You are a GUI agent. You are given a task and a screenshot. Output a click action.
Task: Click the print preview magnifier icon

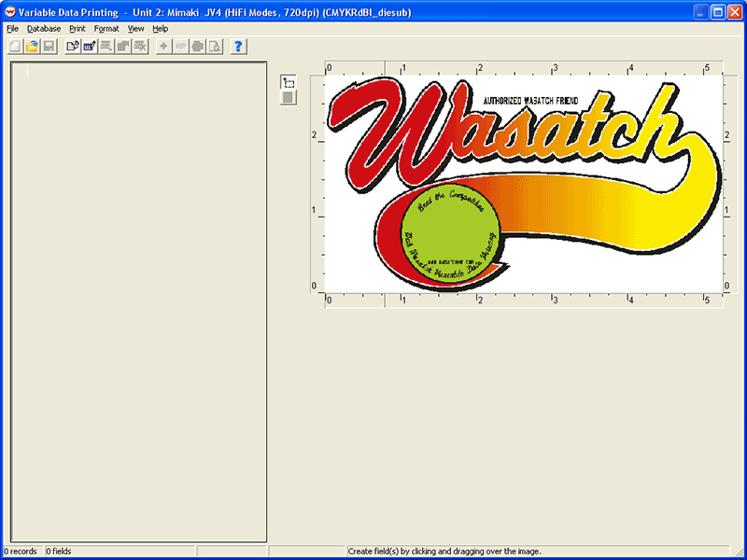(x=215, y=47)
